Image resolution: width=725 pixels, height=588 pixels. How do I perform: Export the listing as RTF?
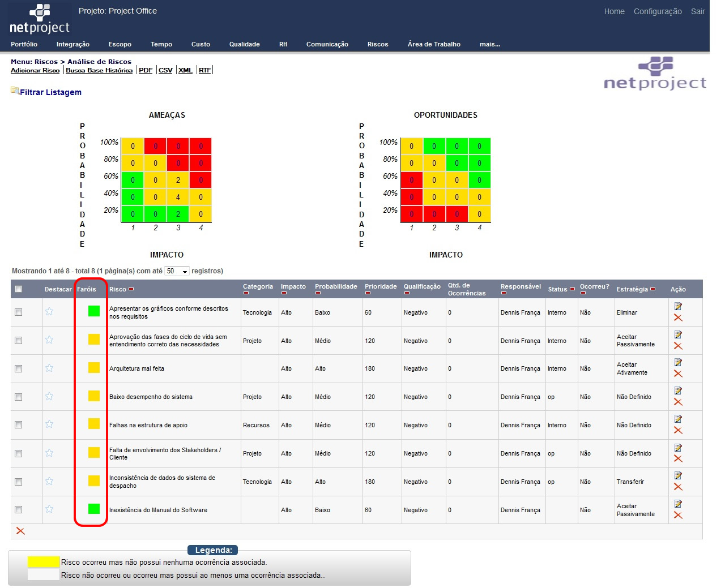pyautogui.click(x=204, y=70)
